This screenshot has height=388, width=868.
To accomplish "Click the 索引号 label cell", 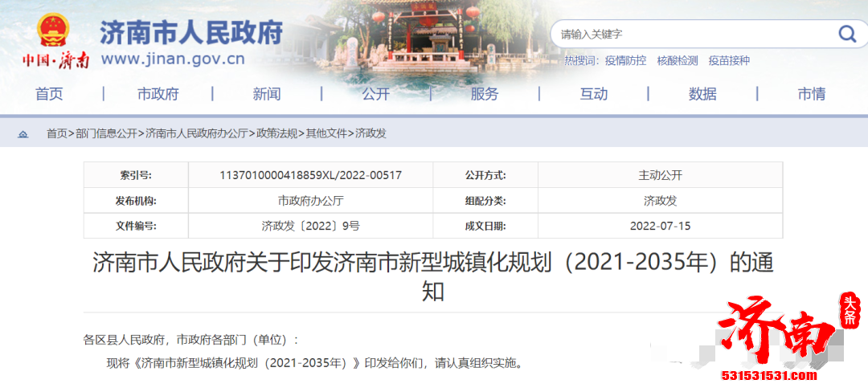I will pos(136,175).
